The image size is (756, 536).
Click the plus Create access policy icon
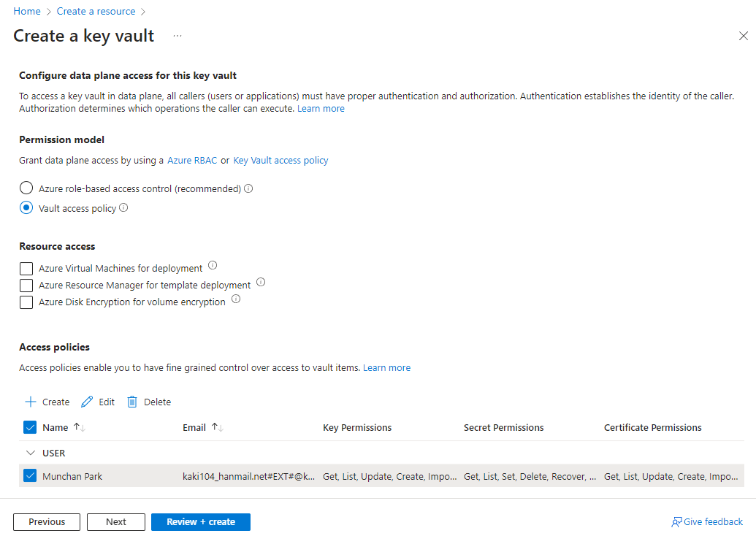(31, 402)
